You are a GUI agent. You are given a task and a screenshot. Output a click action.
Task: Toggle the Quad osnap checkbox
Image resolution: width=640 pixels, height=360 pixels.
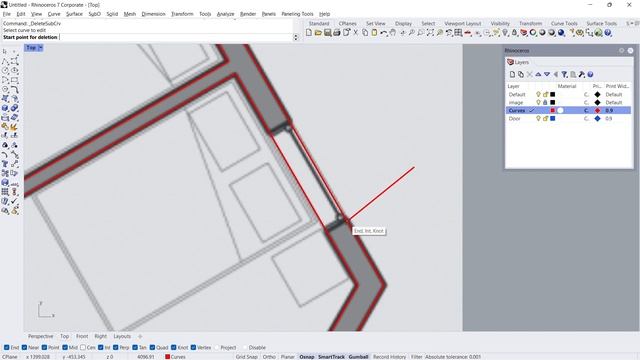click(x=152, y=347)
